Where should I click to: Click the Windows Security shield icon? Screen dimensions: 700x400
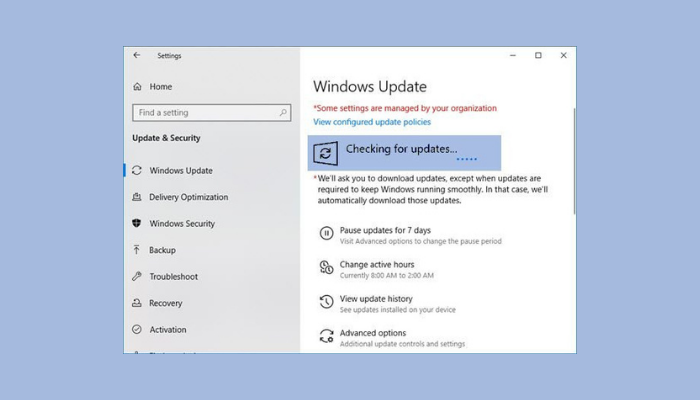tap(137, 223)
